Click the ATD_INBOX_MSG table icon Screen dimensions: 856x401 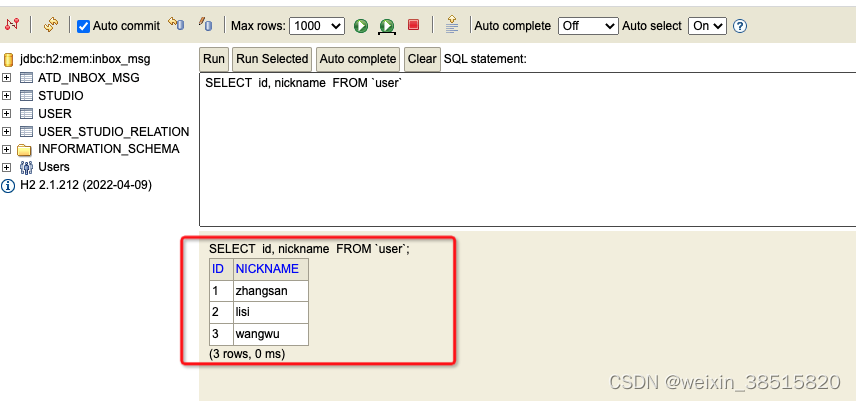pos(26,77)
